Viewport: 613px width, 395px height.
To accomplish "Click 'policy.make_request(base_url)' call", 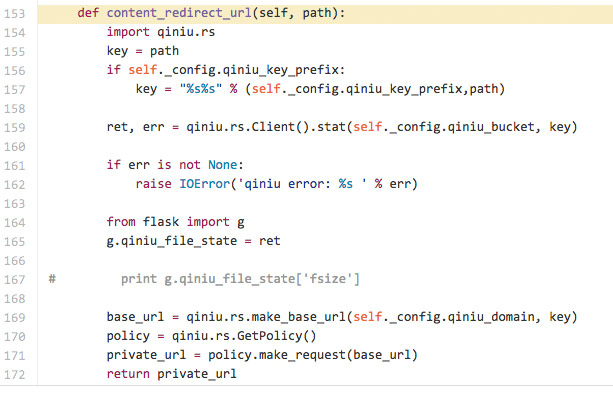I will click(313, 355).
